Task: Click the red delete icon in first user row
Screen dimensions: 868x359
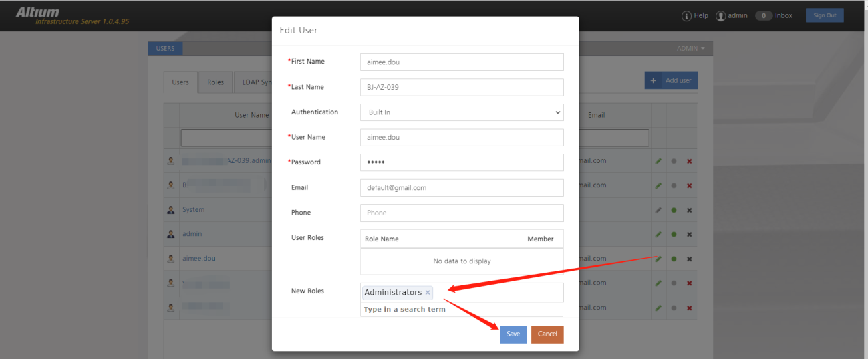Action: pyautogui.click(x=689, y=161)
